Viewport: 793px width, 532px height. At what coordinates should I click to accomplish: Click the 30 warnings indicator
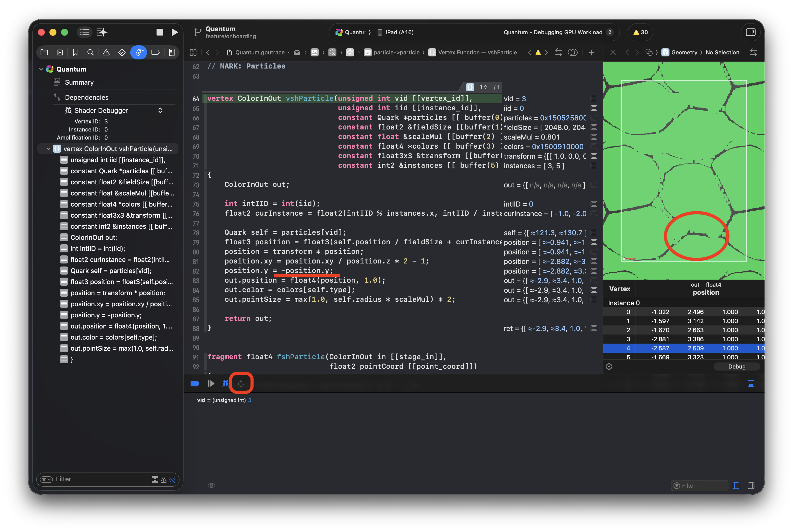[640, 32]
